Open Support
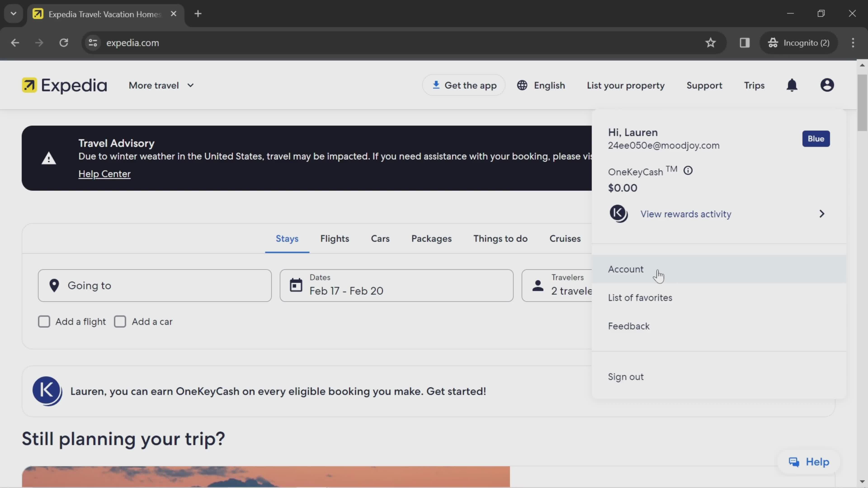Image resolution: width=868 pixels, height=488 pixels. 704,86
